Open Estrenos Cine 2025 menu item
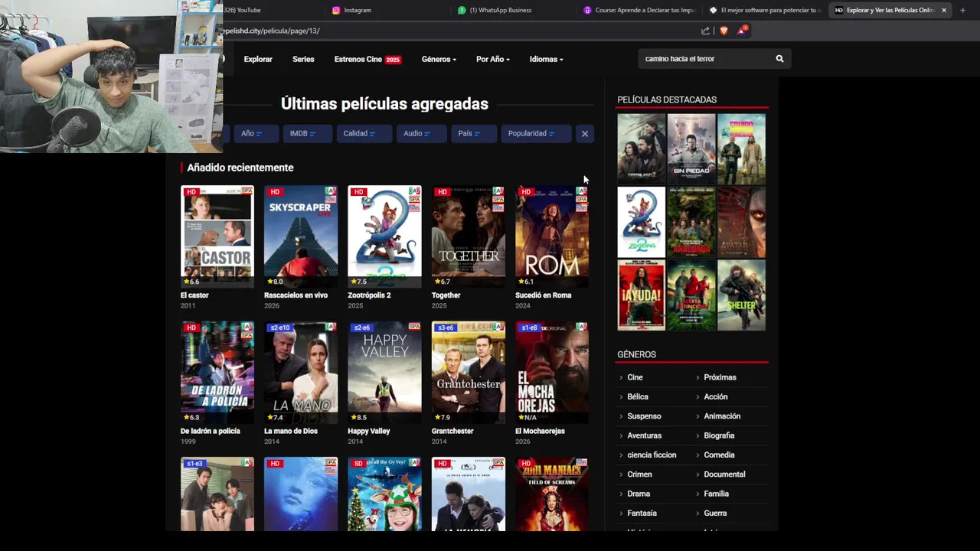This screenshot has width=980, height=551. click(367, 59)
